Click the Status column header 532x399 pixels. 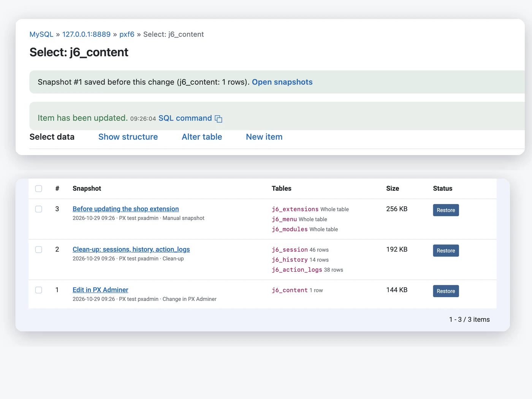coord(443,188)
